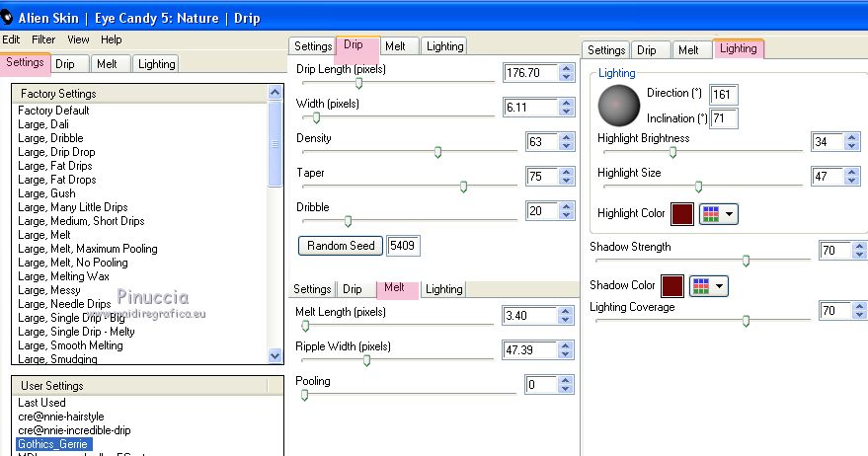Click the Inclination degrees input field
This screenshot has width=868, height=456.
(x=724, y=118)
